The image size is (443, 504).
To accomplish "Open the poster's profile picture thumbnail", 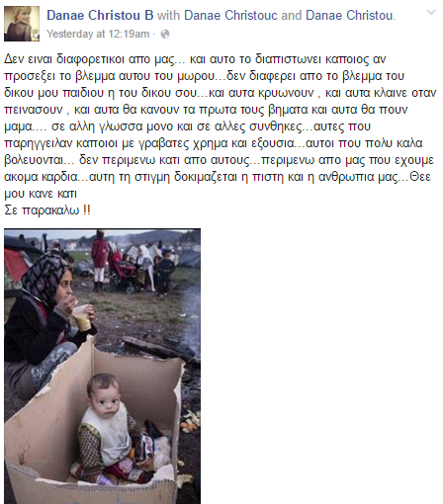I will pos(22,24).
